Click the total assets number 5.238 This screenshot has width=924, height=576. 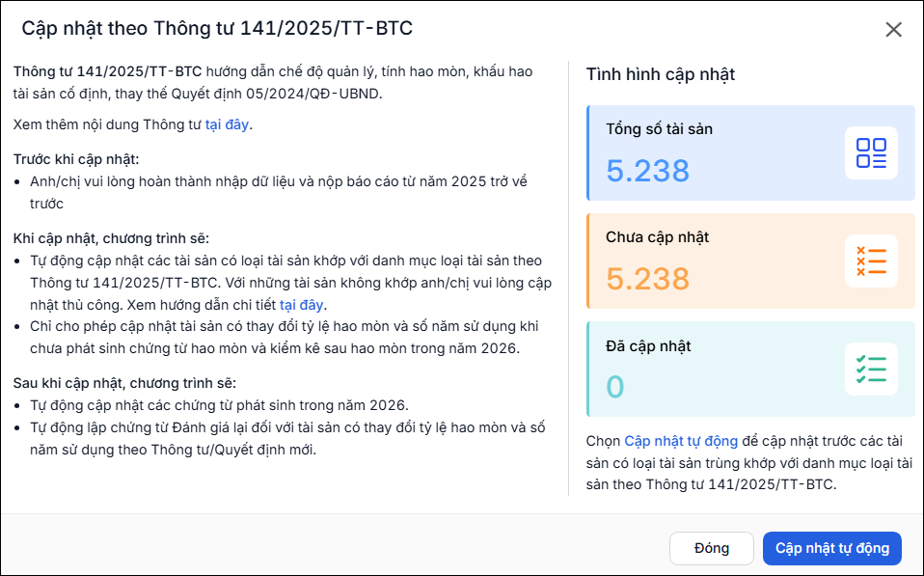(647, 171)
